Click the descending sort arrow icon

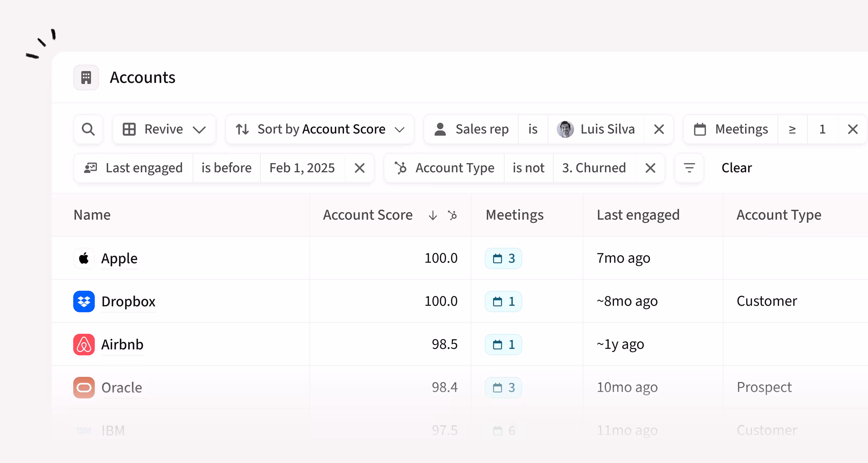(433, 215)
